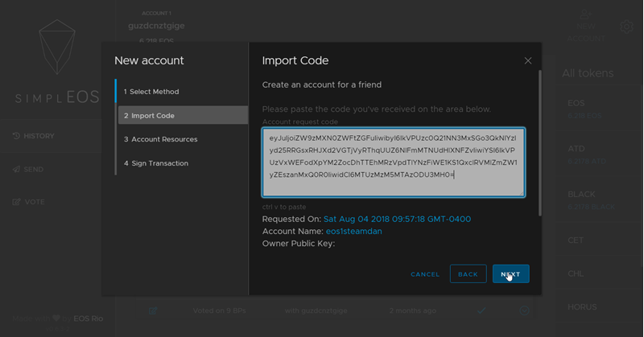This screenshot has width=644, height=337.
Task: Select step 2 Import Code
Action: pyautogui.click(x=180, y=116)
